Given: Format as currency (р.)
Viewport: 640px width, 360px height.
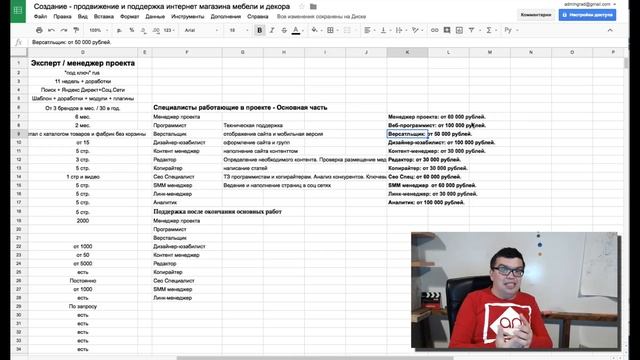Looking at the screenshot, I should tap(119, 30).
